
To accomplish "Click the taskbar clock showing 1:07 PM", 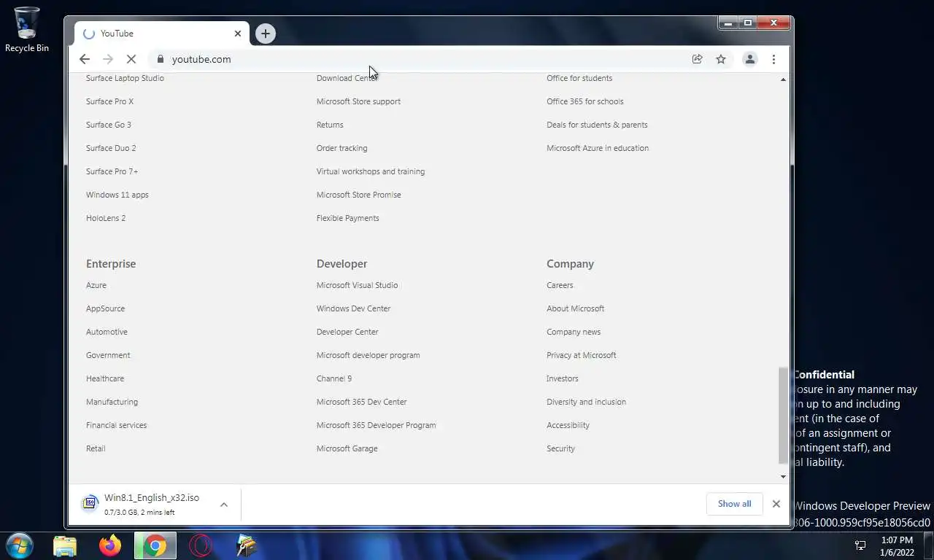I will tap(897, 546).
